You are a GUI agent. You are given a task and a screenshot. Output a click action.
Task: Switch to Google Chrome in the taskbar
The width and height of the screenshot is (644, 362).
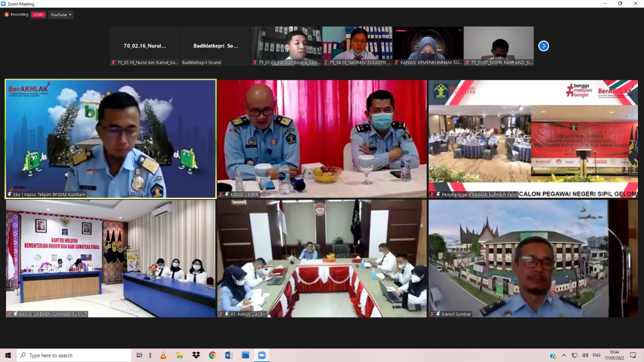[212, 355]
